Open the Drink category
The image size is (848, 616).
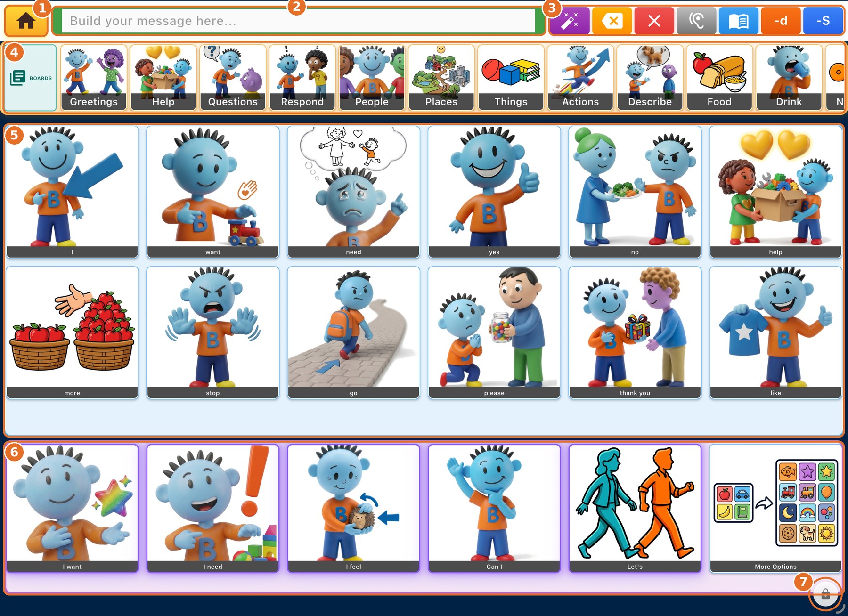pyautogui.click(x=789, y=78)
